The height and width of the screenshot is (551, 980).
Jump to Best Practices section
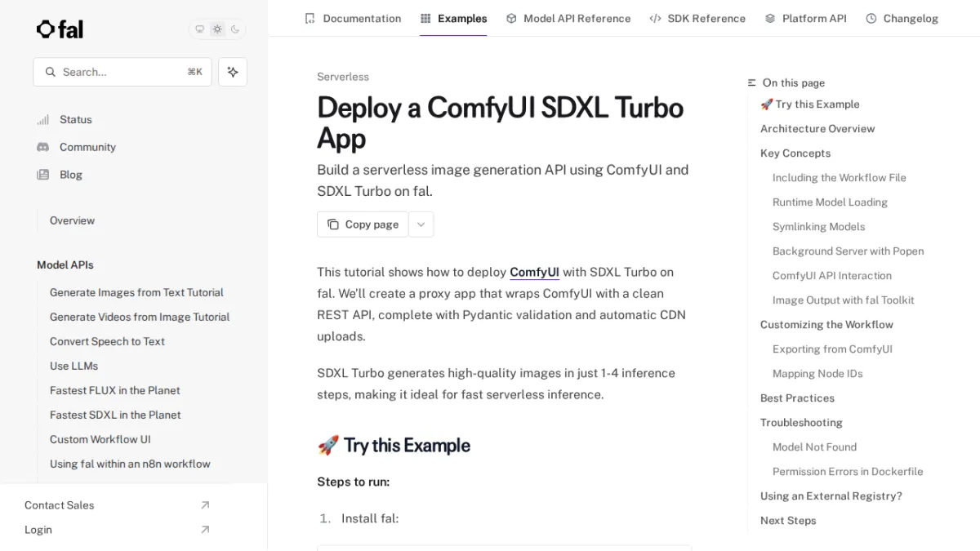pos(797,398)
